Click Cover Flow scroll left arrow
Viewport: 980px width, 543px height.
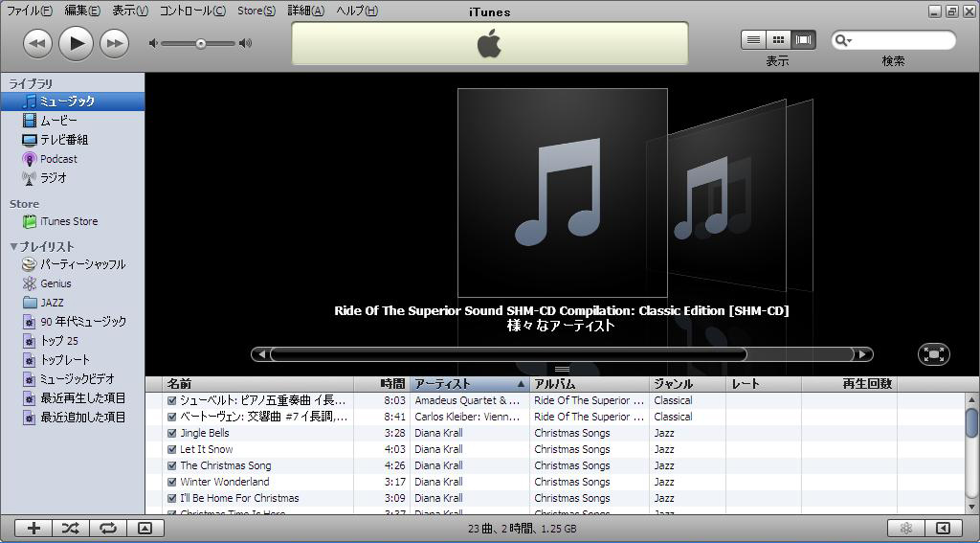click(261, 354)
